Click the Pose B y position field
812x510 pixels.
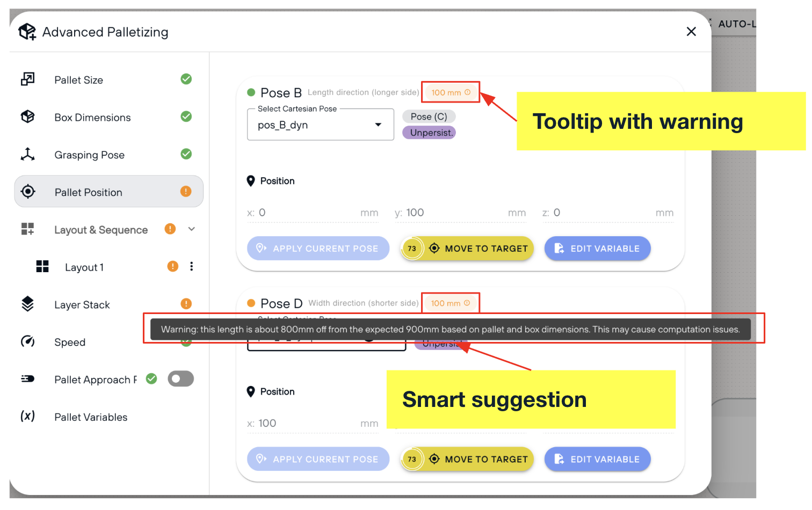(x=460, y=213)
